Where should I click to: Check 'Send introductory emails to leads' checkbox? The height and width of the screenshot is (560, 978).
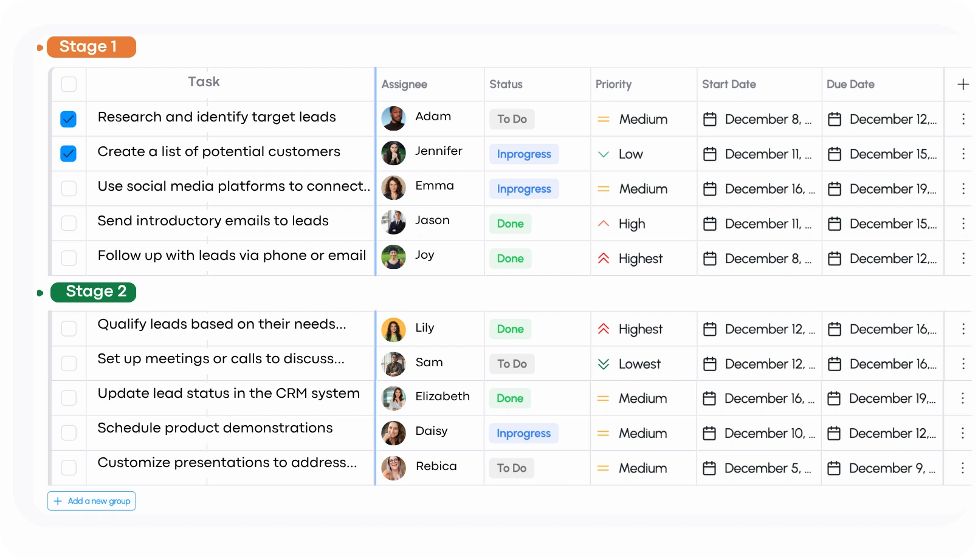coord(69,223)
